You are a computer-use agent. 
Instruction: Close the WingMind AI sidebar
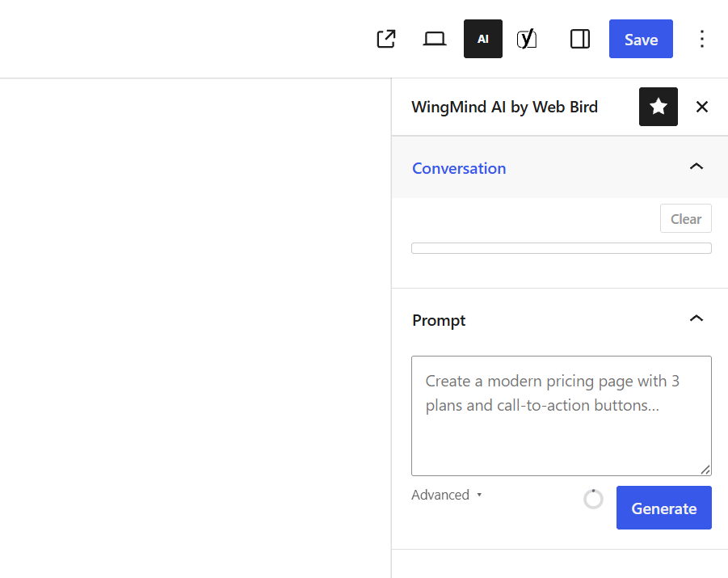click(702, 107)
